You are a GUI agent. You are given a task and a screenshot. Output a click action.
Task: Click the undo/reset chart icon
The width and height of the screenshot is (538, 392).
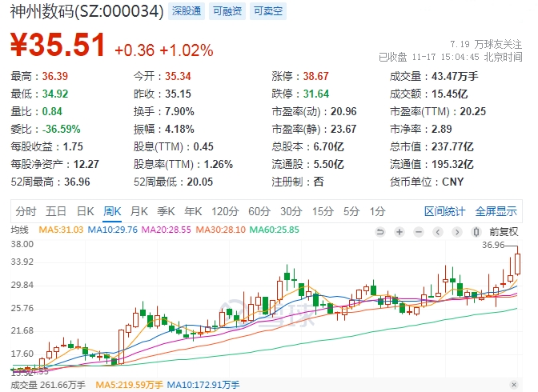click(x=379, y=232)
